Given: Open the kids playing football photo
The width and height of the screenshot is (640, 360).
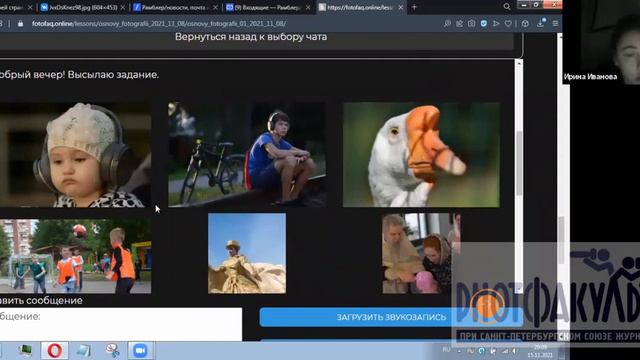Looking at the screenshot, I should [75, 256].
